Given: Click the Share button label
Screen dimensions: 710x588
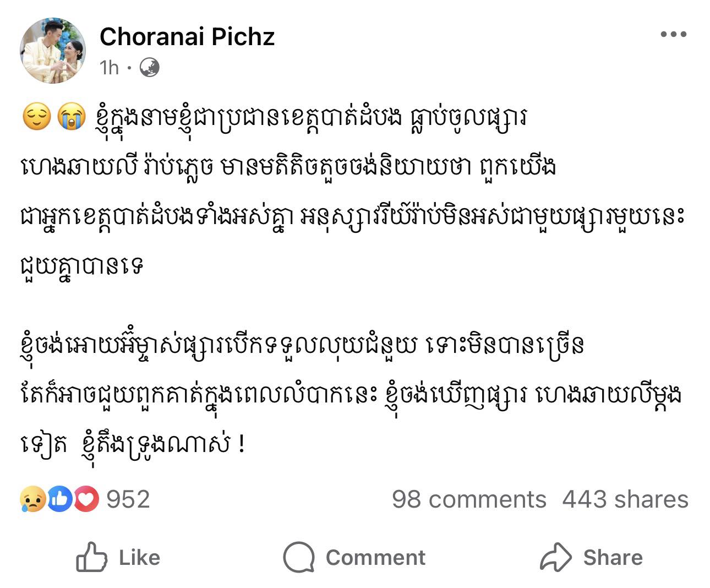Looking at the screenshot, I should coord(613,558).
